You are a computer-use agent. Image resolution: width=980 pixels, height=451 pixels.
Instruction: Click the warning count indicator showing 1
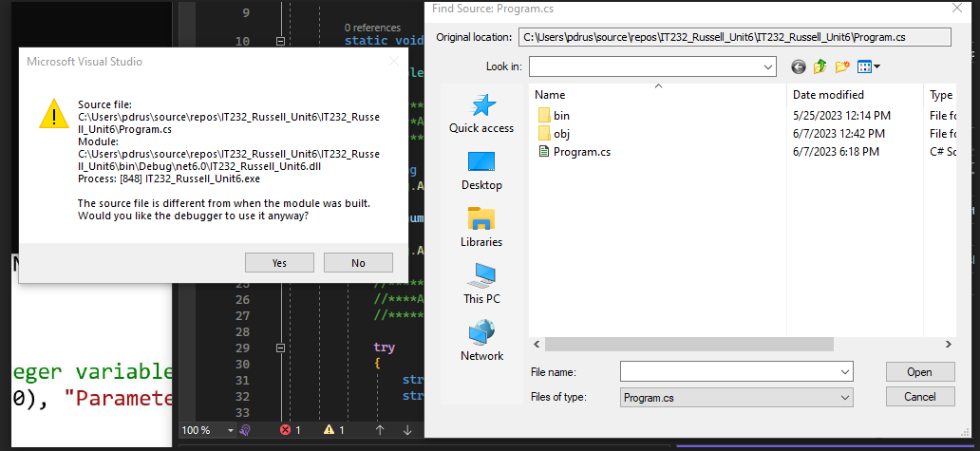(334, 430)
